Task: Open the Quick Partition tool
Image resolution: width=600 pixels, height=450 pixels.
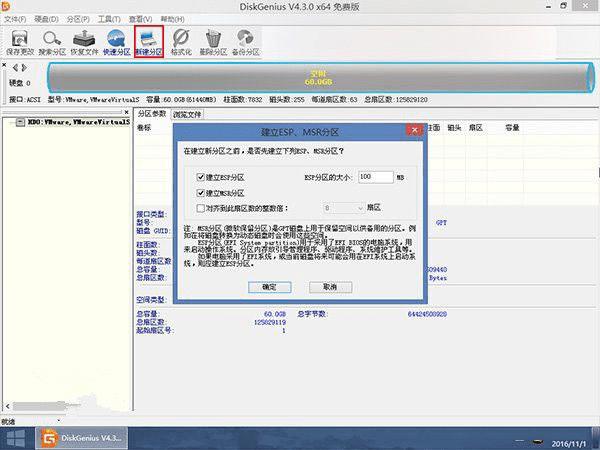Action: pos(117,42)
